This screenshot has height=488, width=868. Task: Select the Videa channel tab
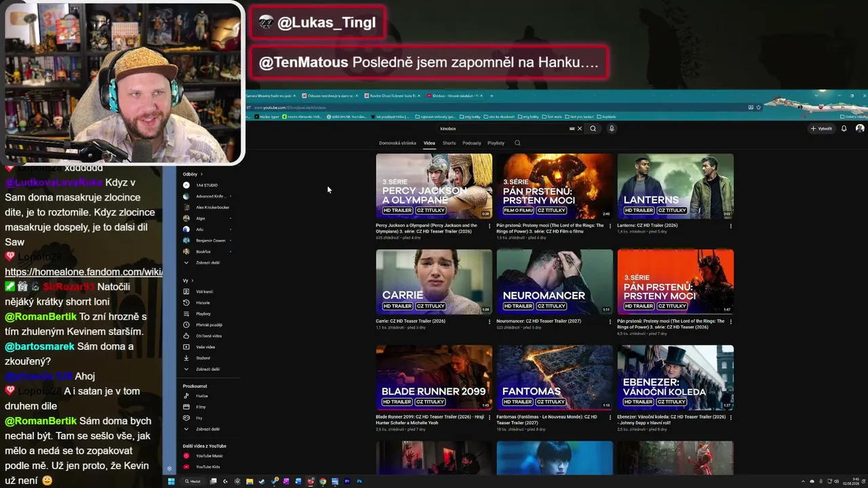coord(429,143)
